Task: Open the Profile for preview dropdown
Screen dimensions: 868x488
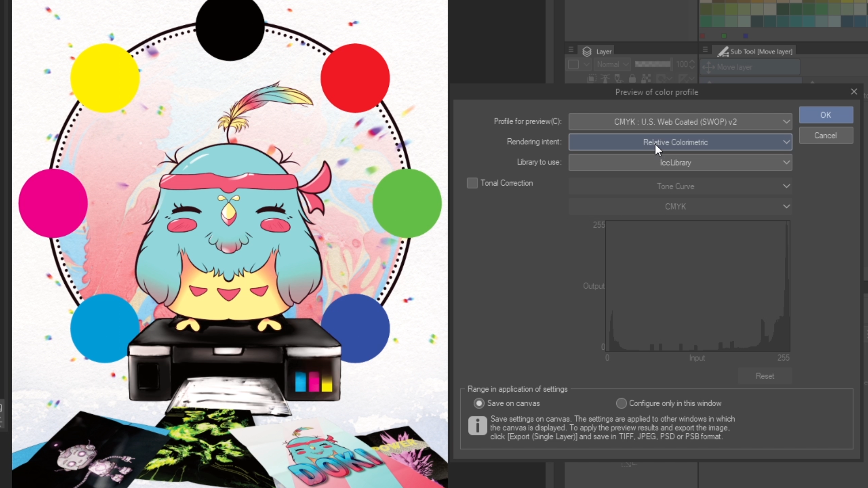Action: (680, 122)
